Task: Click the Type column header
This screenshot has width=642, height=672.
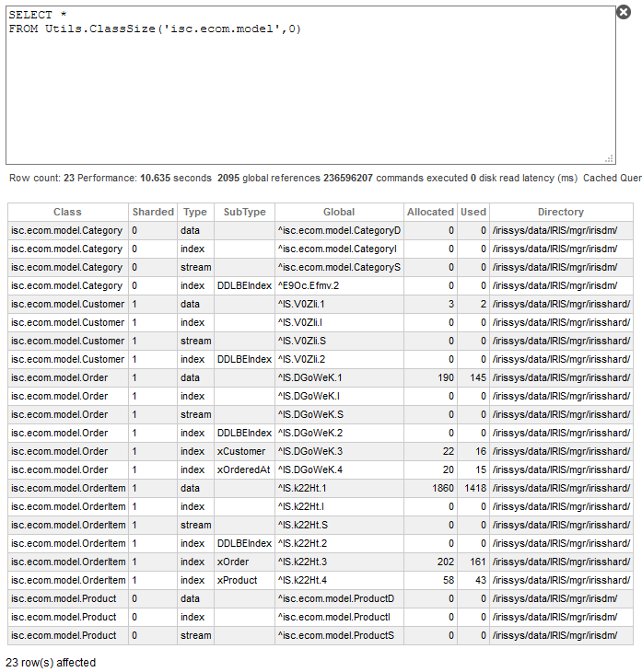Action: (x=194, y=212)
